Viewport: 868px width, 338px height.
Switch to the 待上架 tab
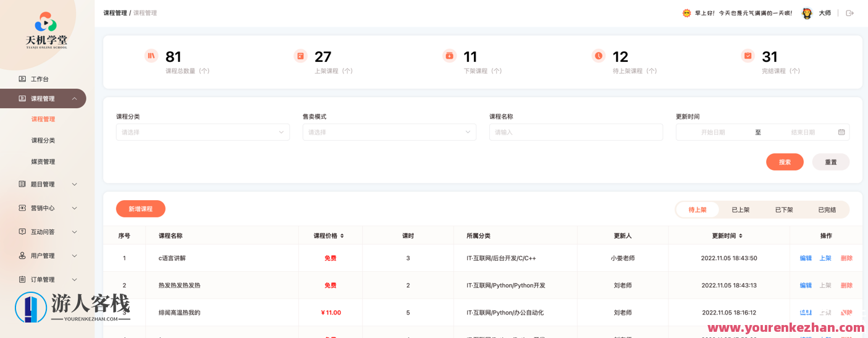pyautogui.click(x=697, y=209)
